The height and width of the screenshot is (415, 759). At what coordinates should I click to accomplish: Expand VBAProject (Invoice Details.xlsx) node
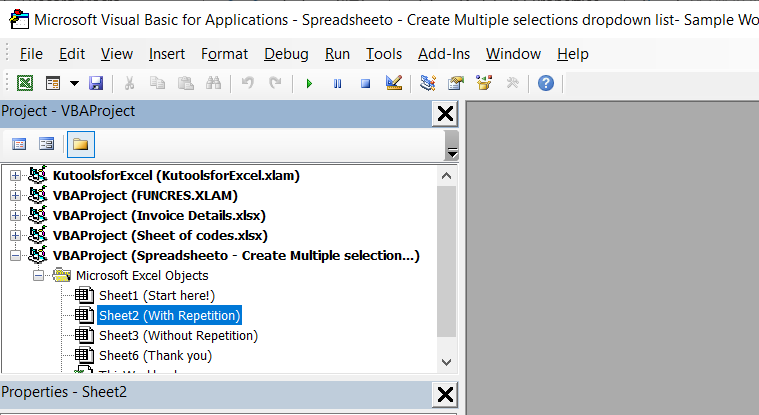click(x=15, y=216)
